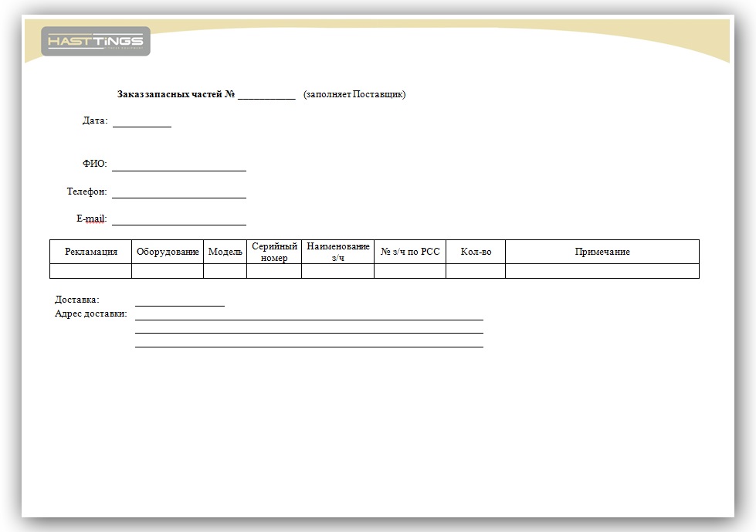This screenshot has width=756, height=532.
Task: Click the Примечание column header
Action: [602, 252]
